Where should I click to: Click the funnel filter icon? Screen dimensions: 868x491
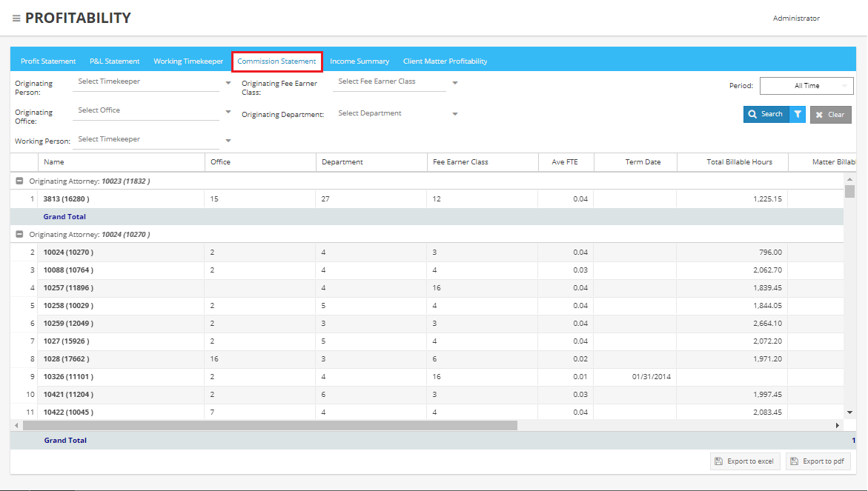tap(798, 115)
